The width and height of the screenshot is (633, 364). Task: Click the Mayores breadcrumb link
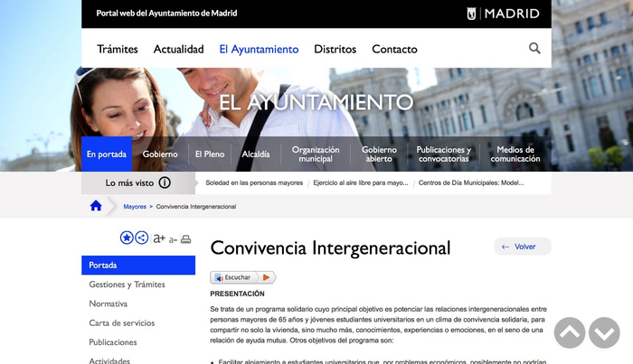click(135, 207)
